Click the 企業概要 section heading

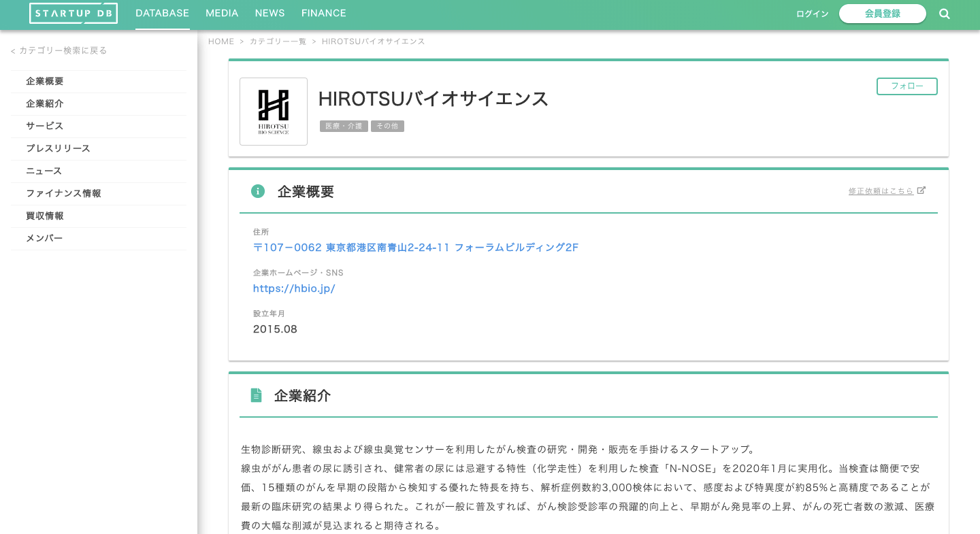pyautogui.click(x=306, y=192)
